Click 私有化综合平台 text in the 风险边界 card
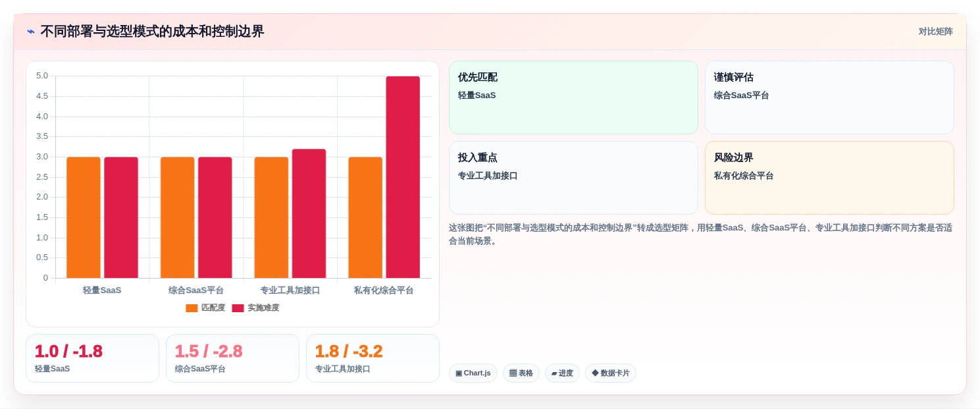This screenshot has height=409, width=980. 744,176
